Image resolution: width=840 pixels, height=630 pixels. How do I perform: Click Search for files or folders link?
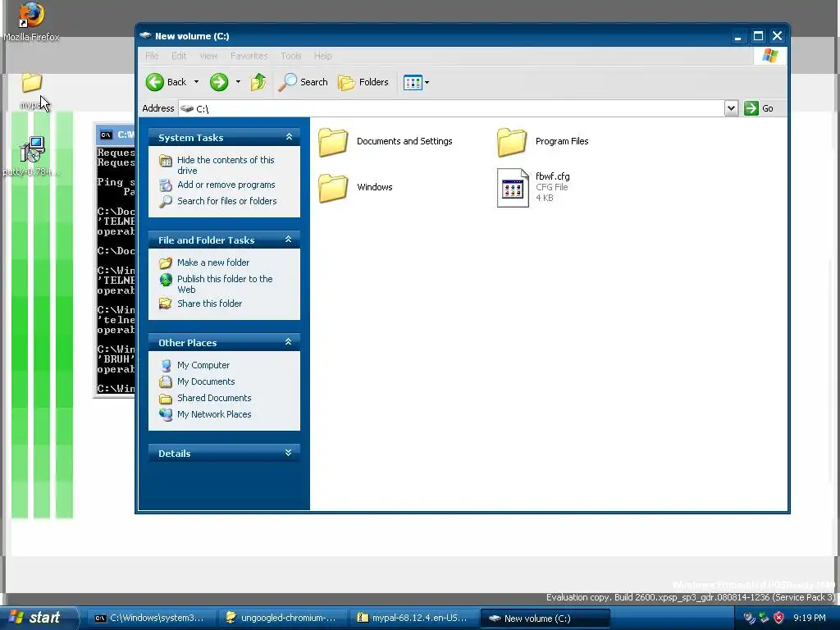point(227,201)
